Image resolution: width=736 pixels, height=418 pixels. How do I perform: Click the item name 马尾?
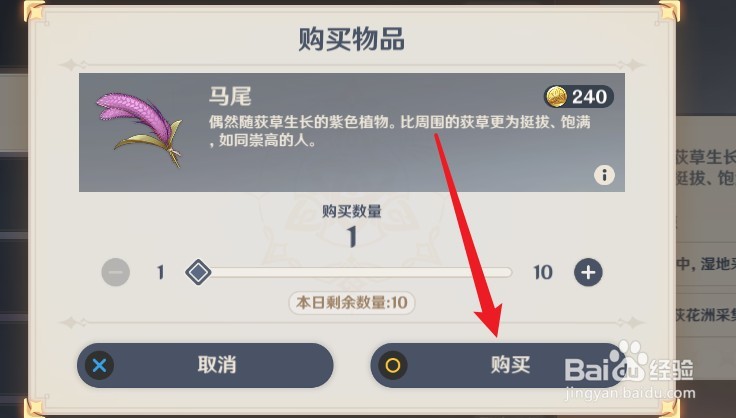pos(230,96)
